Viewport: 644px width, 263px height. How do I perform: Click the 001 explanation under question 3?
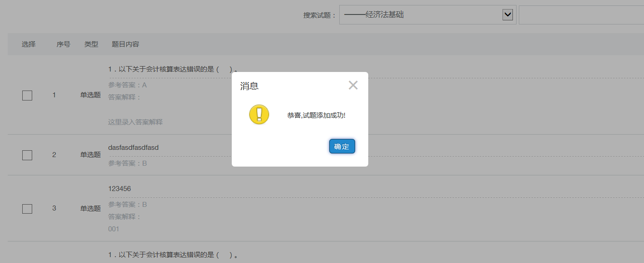tap(114, 229)
